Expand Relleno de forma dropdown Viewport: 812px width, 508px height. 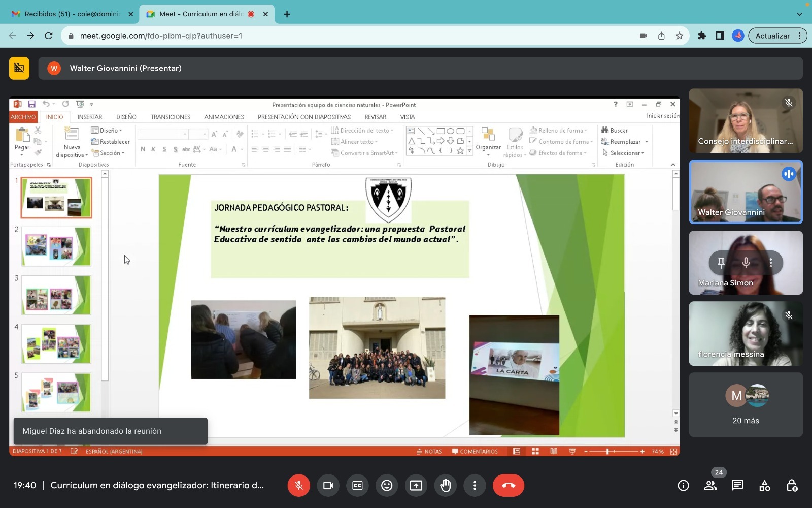(558, 131)
